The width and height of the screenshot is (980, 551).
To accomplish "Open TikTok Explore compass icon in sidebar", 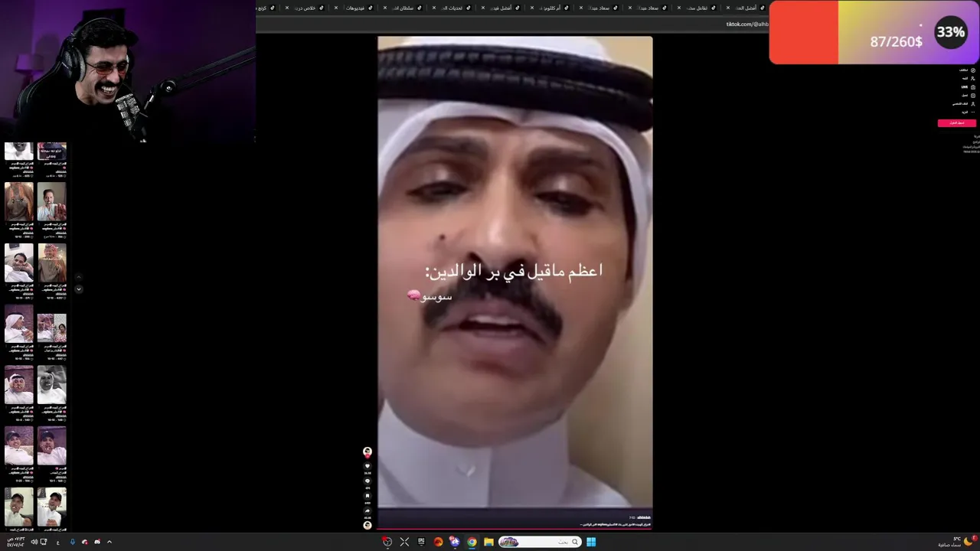I will [973, 70].
